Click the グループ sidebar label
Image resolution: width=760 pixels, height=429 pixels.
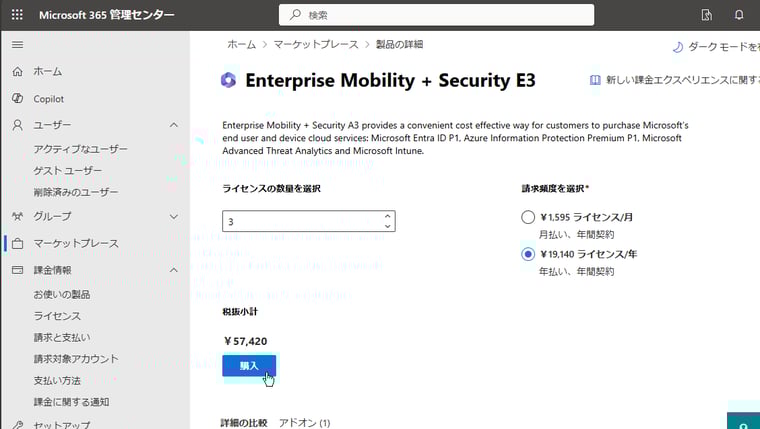52,216
